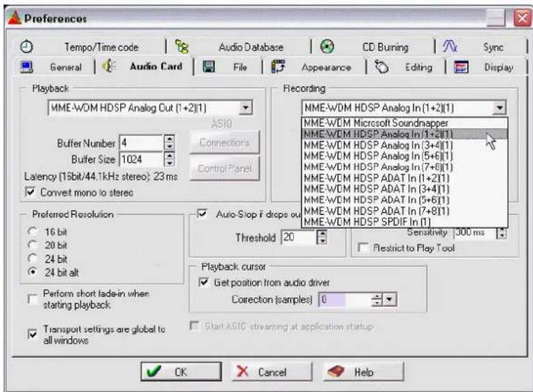Open the File preferences tab
Image resolution: width=533 pixels, height=392 pixels.
[x=229, y=67]
